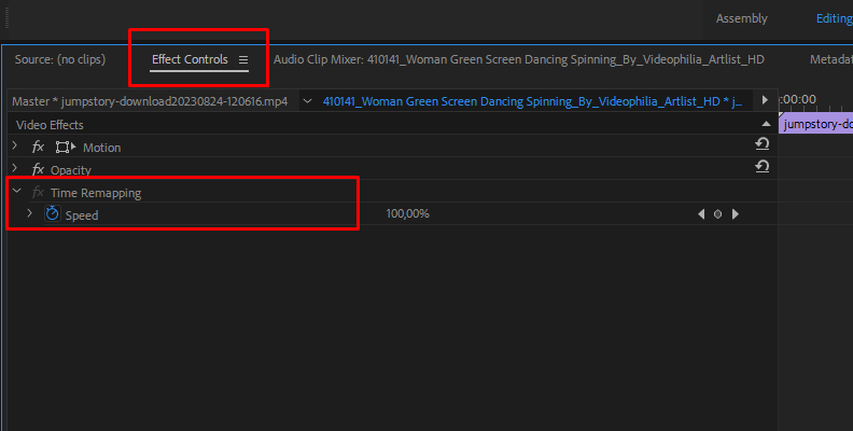This screenshot has height=431, width=853.
Task: Toggle the Speed animation stopwatch
Action: pyautogui.click(x=52, y=213)
